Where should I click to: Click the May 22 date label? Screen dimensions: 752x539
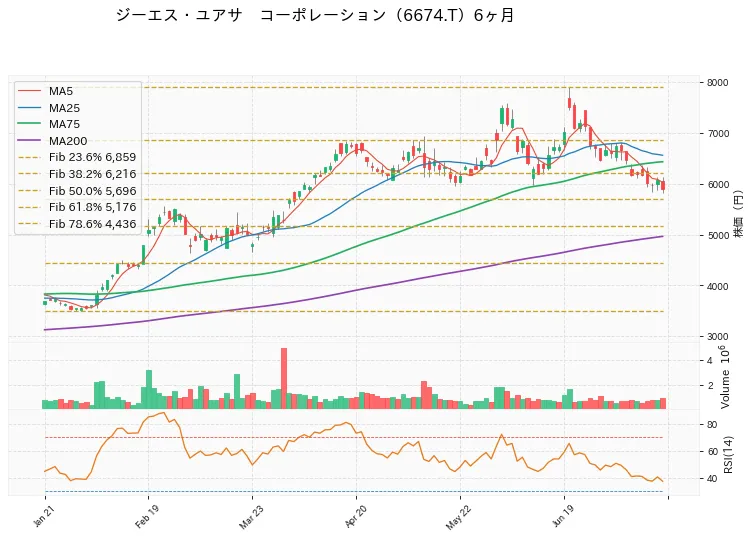458,517
